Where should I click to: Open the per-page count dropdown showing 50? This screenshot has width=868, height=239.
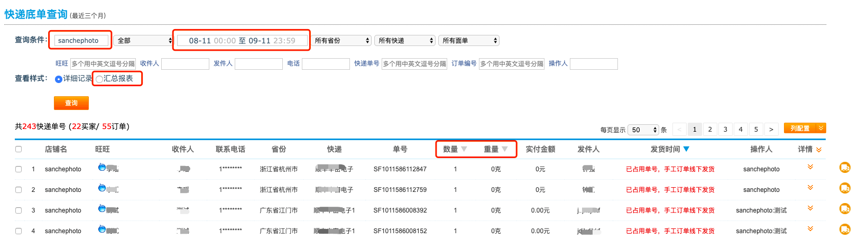[643, 130]
